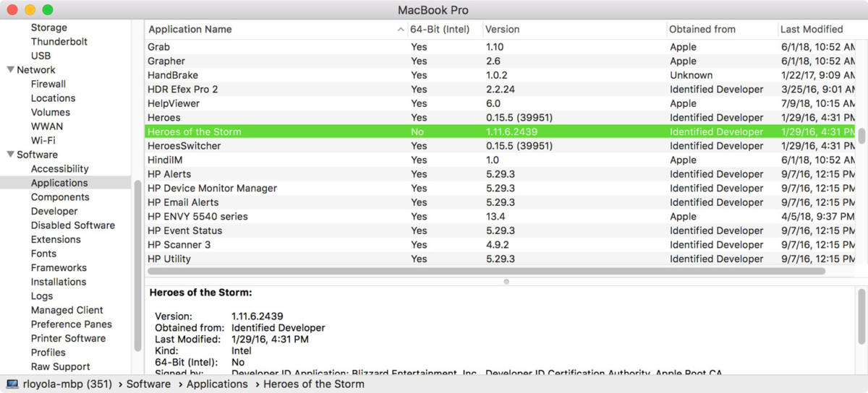Select the HDR Efex Pro 2 row
The image size is (868, 393).
tap(499, 90)
